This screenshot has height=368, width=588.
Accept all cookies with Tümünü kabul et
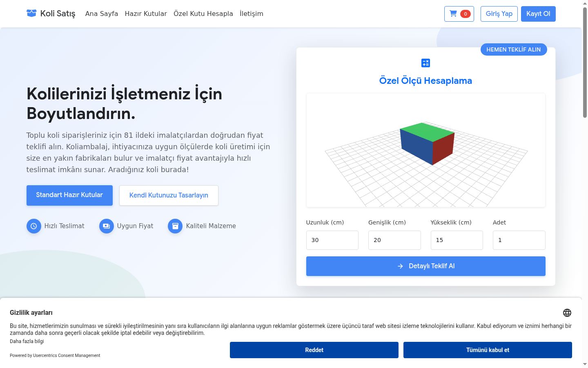pyautogui.click(x=488, y=350)
